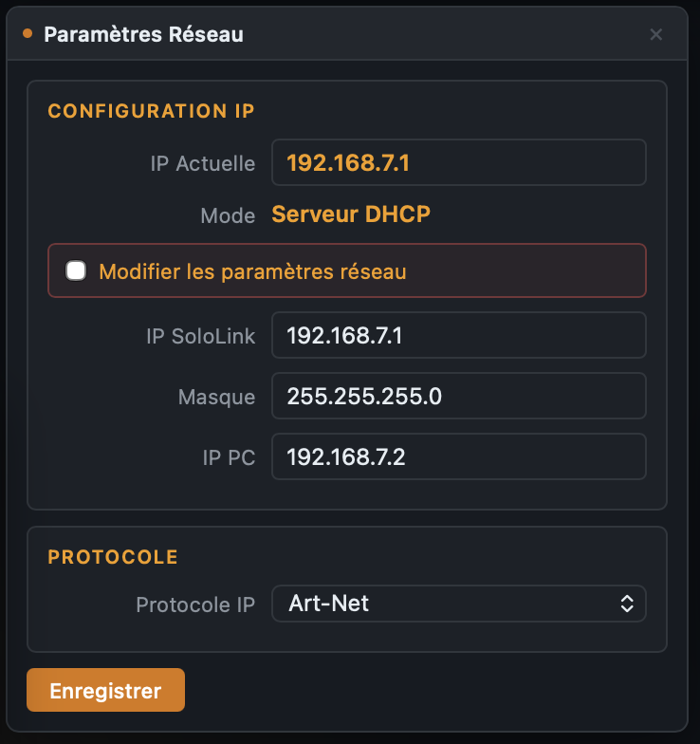Click the Protocole IP label
This screenshot has width=700, height=744.
(x=195, y=604)
